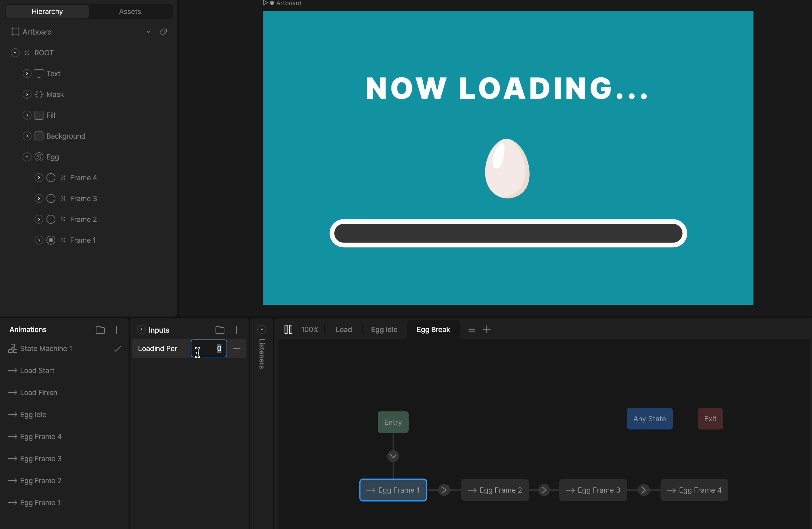Enable Frame 4 solo radio button

click(51, 178)
